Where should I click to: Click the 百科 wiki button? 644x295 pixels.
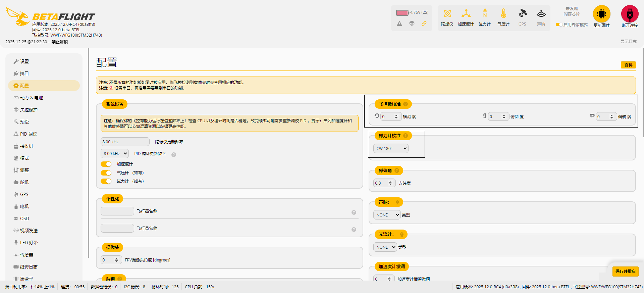(x=628, y=65)
